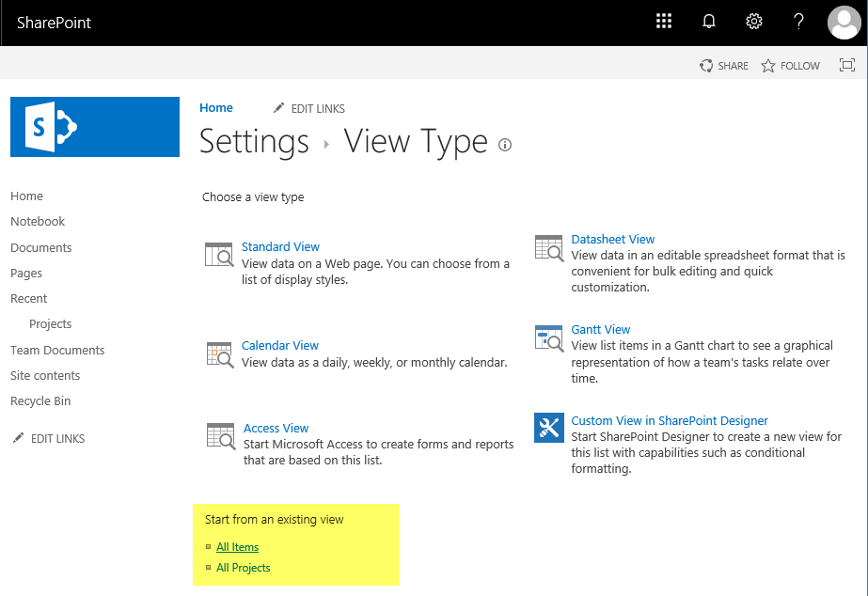Toggle focus on content mode
Viewport: 868px width, 596px height.
pos(847,65)
